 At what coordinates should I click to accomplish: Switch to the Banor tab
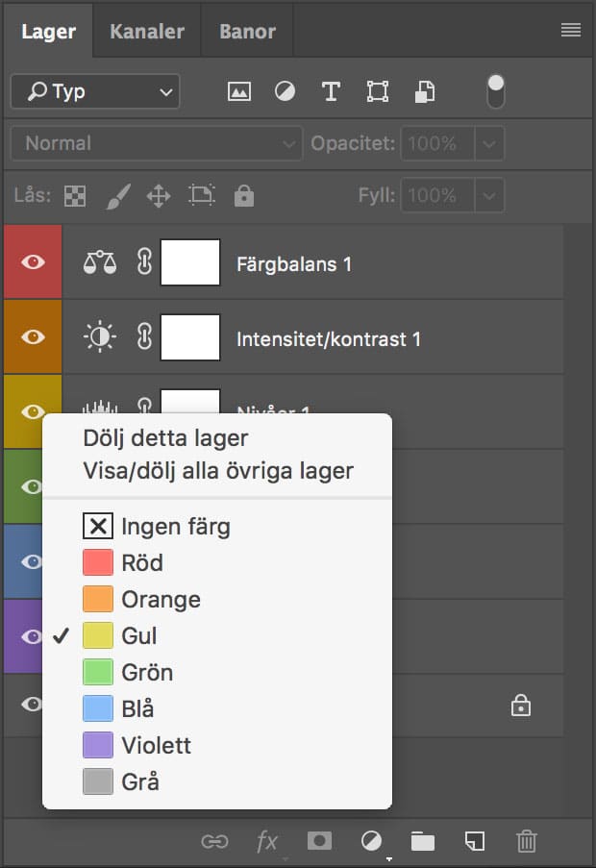247,32
